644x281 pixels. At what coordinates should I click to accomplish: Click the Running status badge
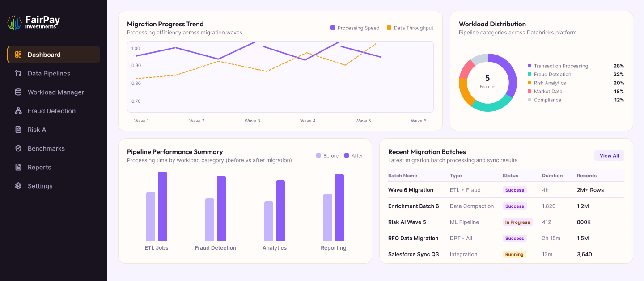click(514, 254)
